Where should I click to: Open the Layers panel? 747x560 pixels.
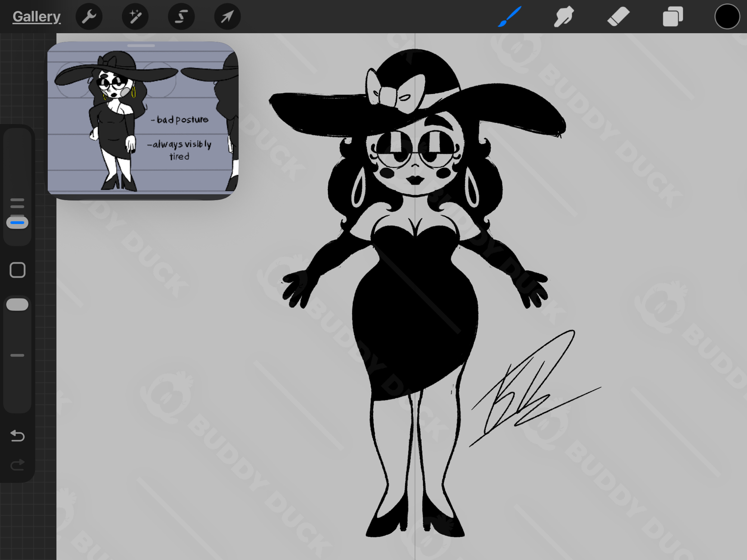673,16
